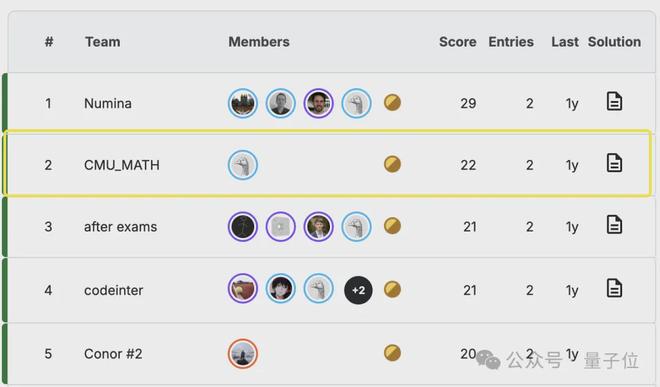Open the Conor #2 team link
Screen dimensions: 660x387
coord(113,354)
